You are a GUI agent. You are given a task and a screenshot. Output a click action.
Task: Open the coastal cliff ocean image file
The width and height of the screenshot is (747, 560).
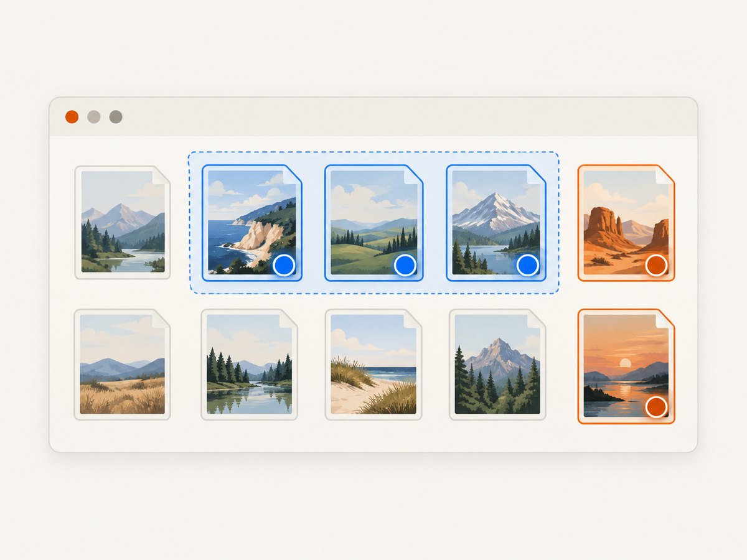pos(251,222)
